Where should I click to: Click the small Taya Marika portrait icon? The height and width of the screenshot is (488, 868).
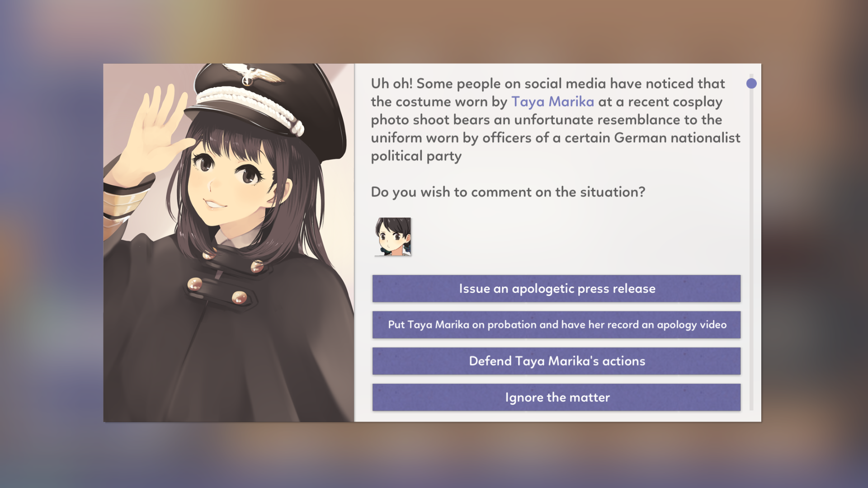(393, 237)
